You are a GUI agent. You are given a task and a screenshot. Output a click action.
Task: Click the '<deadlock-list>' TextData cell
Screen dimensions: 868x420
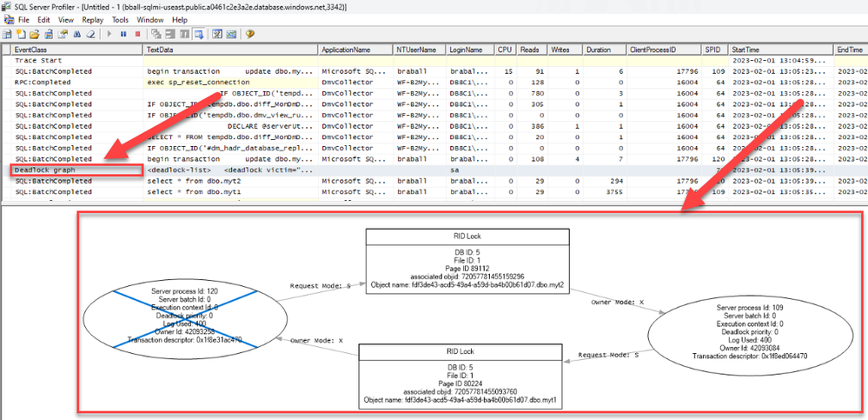point(231,170)
